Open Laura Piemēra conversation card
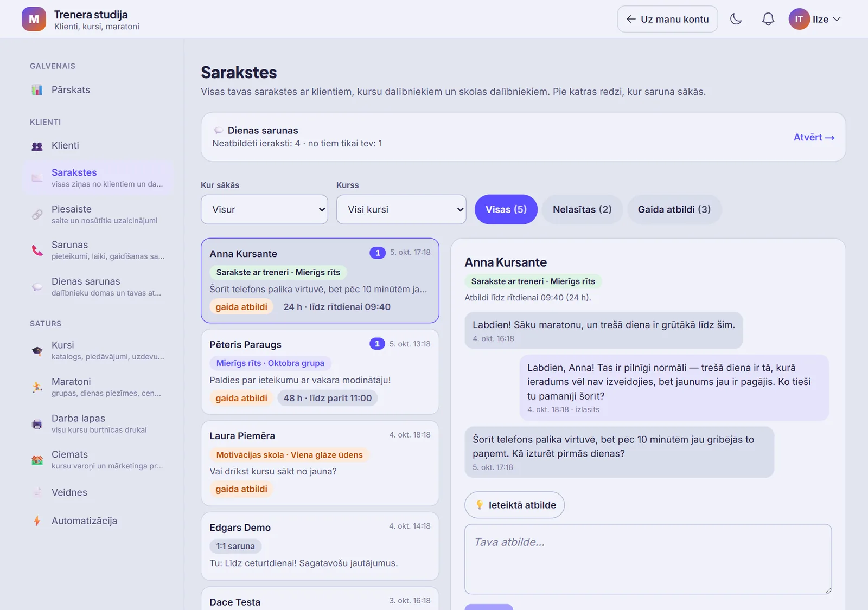Image resolution: width=868 pixels, height=610 pixels. pyautogui.click(x=320, y=464)
